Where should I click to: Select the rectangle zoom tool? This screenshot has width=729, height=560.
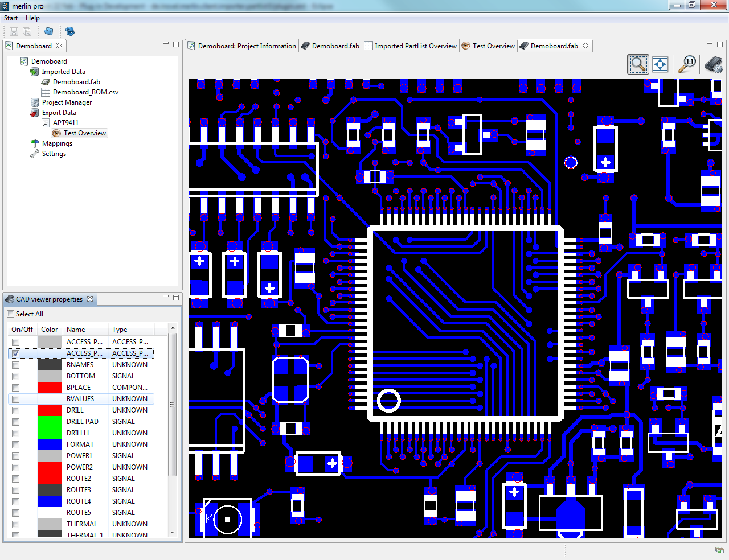tap(638, 64)
